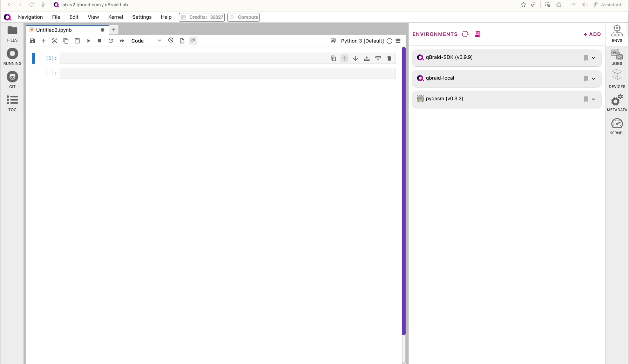This screenshot has width=629, height=364.
Task: Restart the kernel with refresh icon
Action: coord(111,41)
